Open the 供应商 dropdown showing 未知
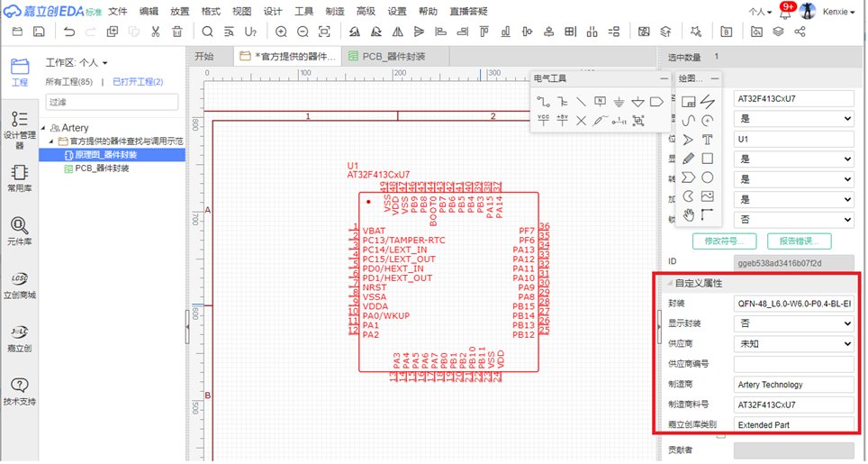This screenshot has height=464, width=868. click(x=793, y=344)
